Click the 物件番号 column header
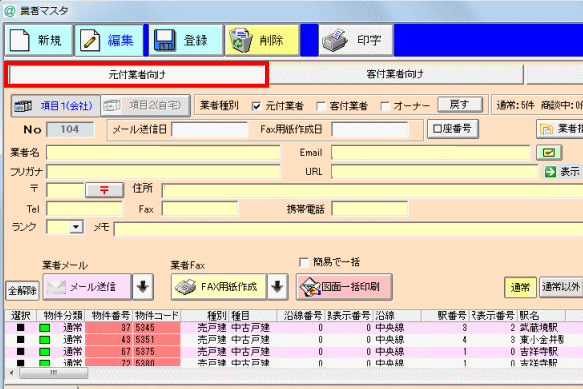This screenshot has height=389, width=583. (x=109, y=316)
